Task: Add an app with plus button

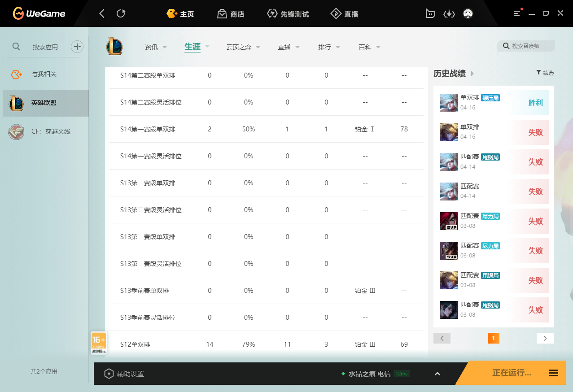Action: pos(77,47)
